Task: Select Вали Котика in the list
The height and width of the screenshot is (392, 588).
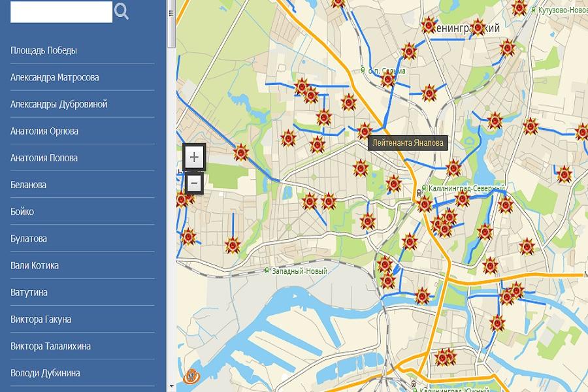Action: coord(35,265)
